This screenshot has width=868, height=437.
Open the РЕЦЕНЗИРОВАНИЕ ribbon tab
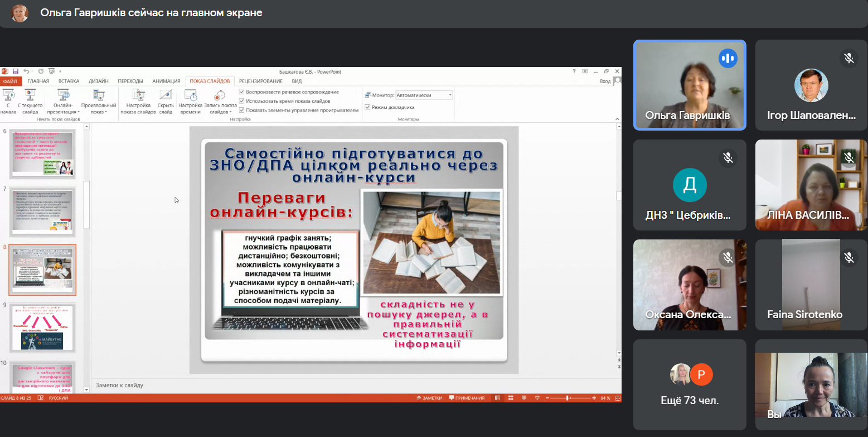pyautogui.click(x=260, y=81)
